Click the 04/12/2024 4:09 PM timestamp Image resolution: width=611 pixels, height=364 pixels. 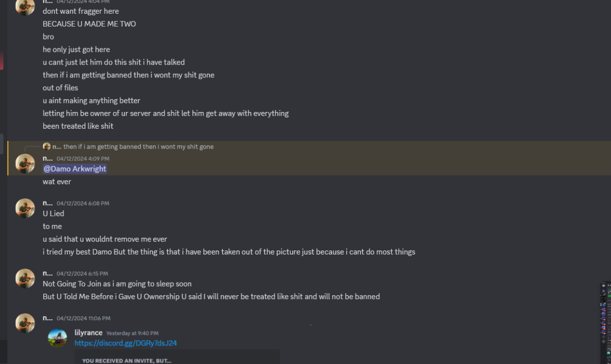(82, 159)
